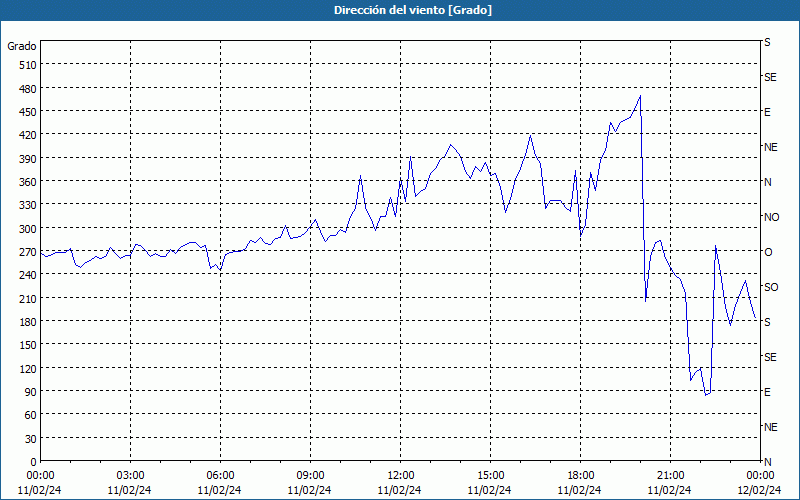This screenshot has height=500, width=800.
Task: Click the 210 value on left axis
Action: 28,298
